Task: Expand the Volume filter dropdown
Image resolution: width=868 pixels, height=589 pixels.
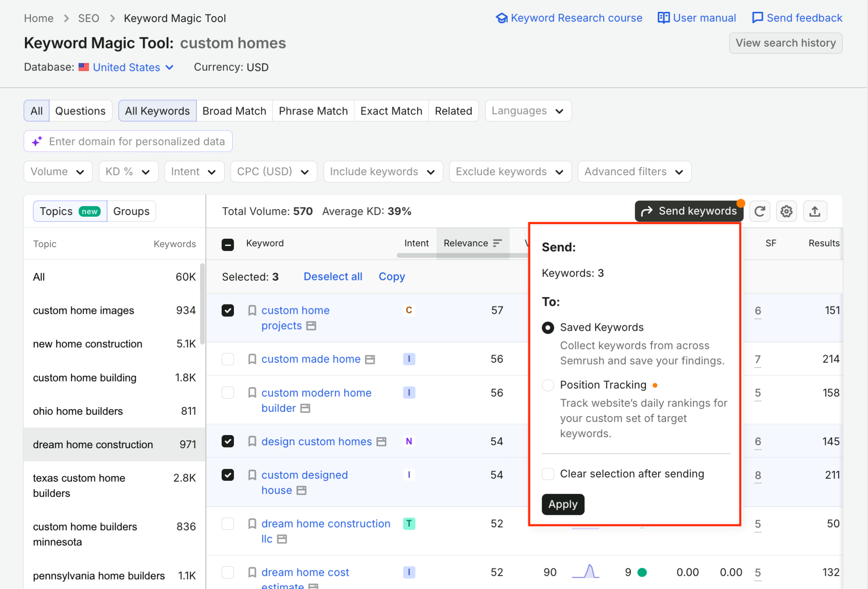Action: click(58, 172)
